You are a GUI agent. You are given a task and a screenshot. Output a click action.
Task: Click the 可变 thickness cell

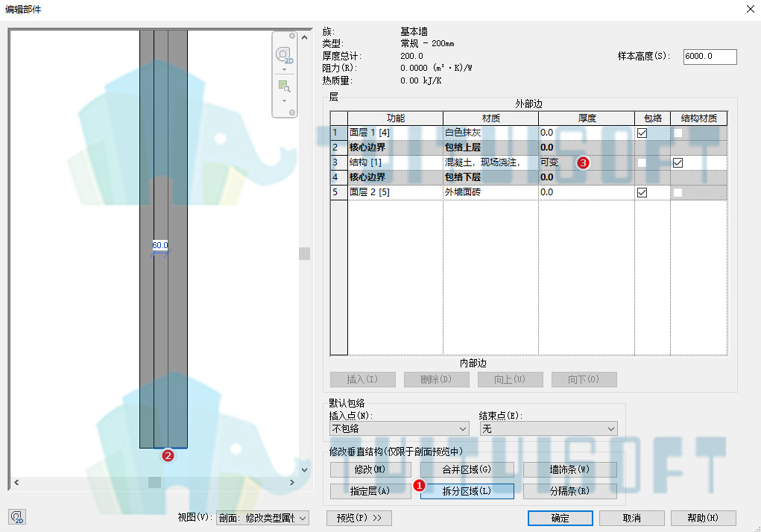[x=587, y=162]
